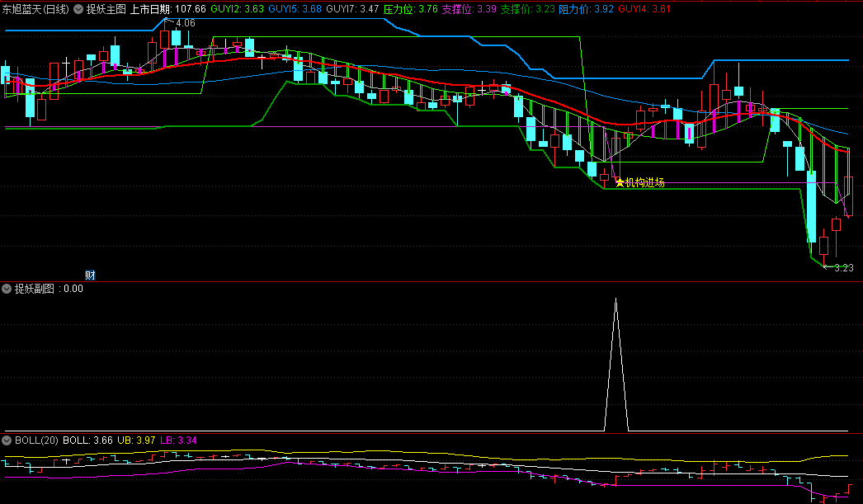Select the GUYI7: 3.47 readout
Screen dimensions: 863x504
[x=352, y=9]
